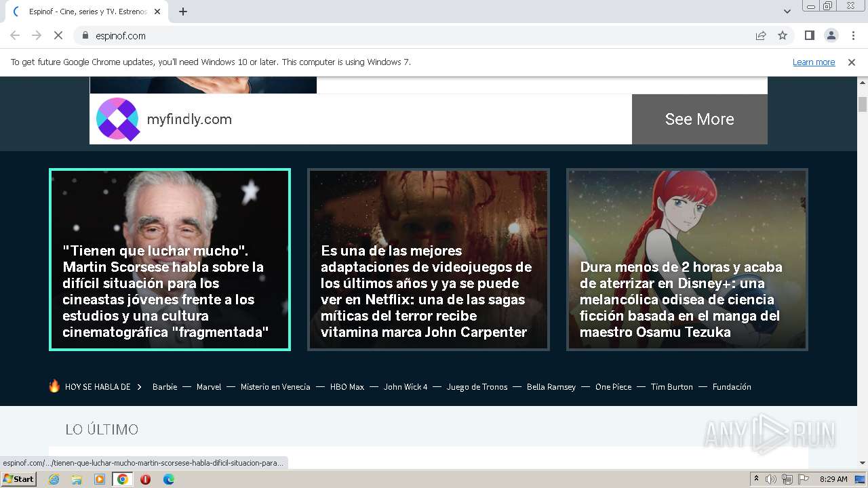
Task: Dismiss the Chrome update notice
Action: coord(852,62)
